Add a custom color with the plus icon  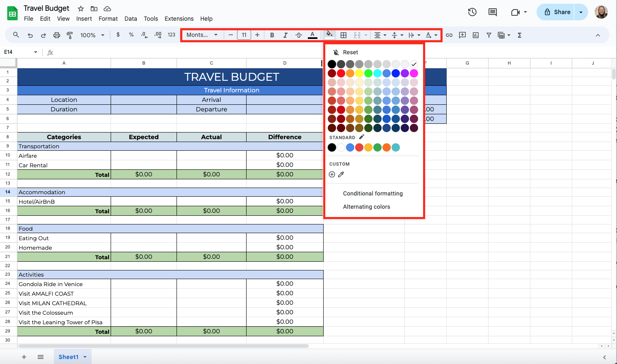click(x=332, y=174)
